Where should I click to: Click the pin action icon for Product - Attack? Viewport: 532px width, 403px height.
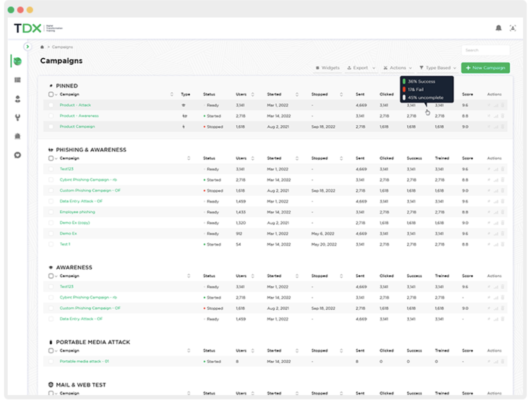pos(489,105)
